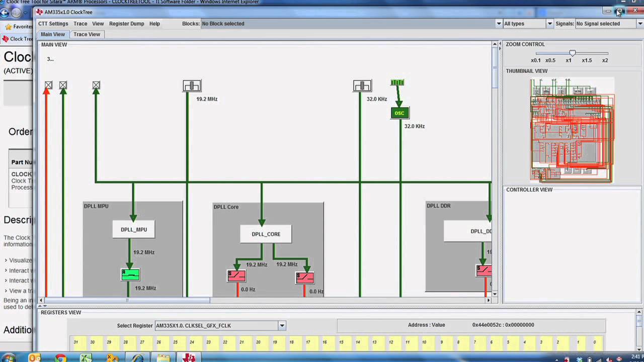This screenshot has width=644, height=362.
Task: Click the Signals 'No Signal selected' field
Action: point(606,24)
